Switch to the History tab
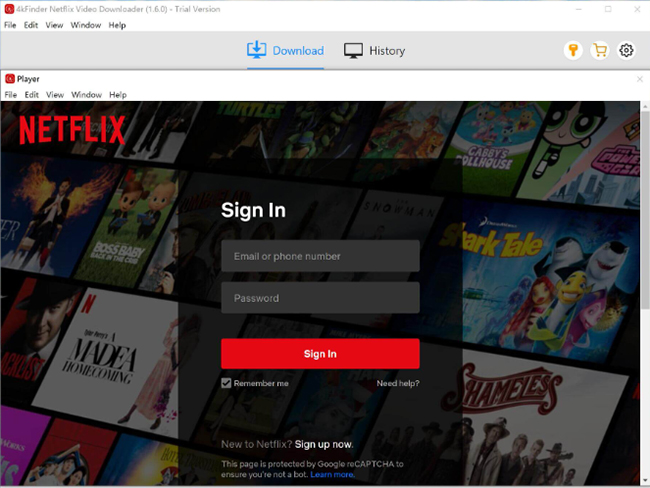 pyautogui.click(x=374, y=51)
